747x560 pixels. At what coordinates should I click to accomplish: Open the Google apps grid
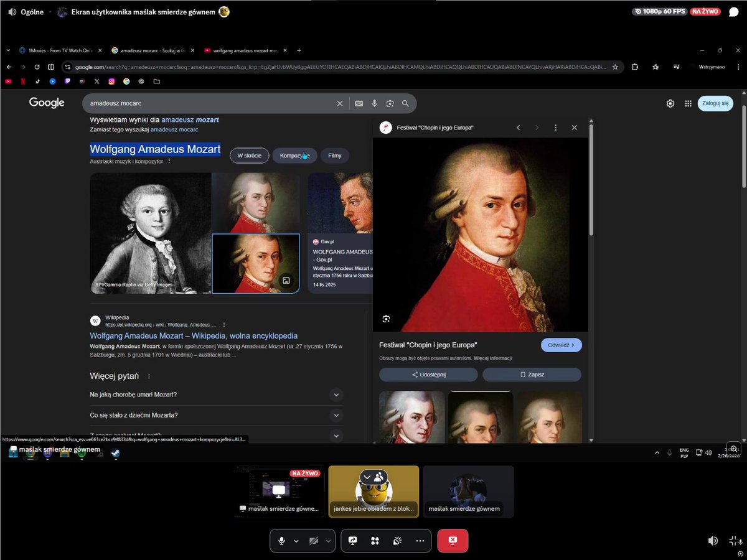[x=688, y=103]
